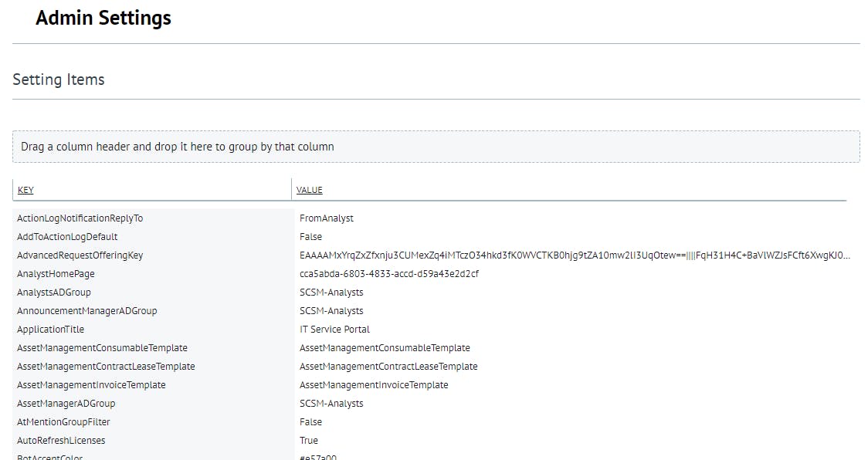Select the AnalystHomePage GUID value cell

pos(389,274)
